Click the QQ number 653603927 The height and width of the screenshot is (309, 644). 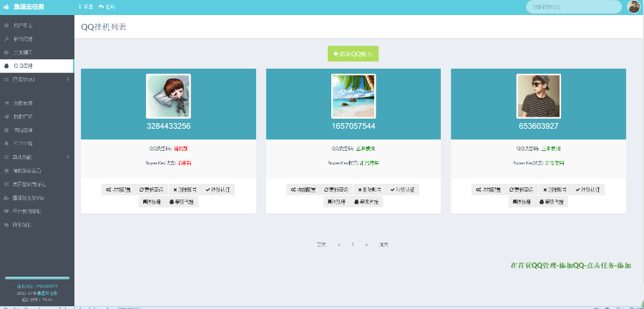[538, 126]
